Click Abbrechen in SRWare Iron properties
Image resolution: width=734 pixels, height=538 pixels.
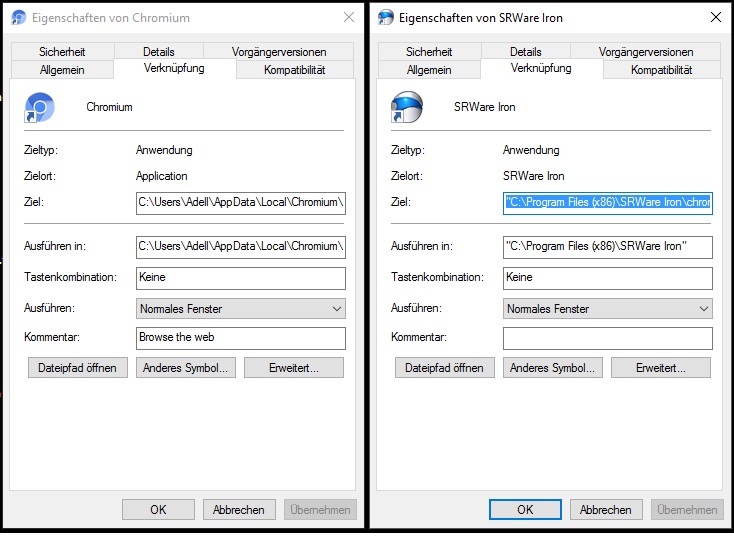click(x=606, y=509)
